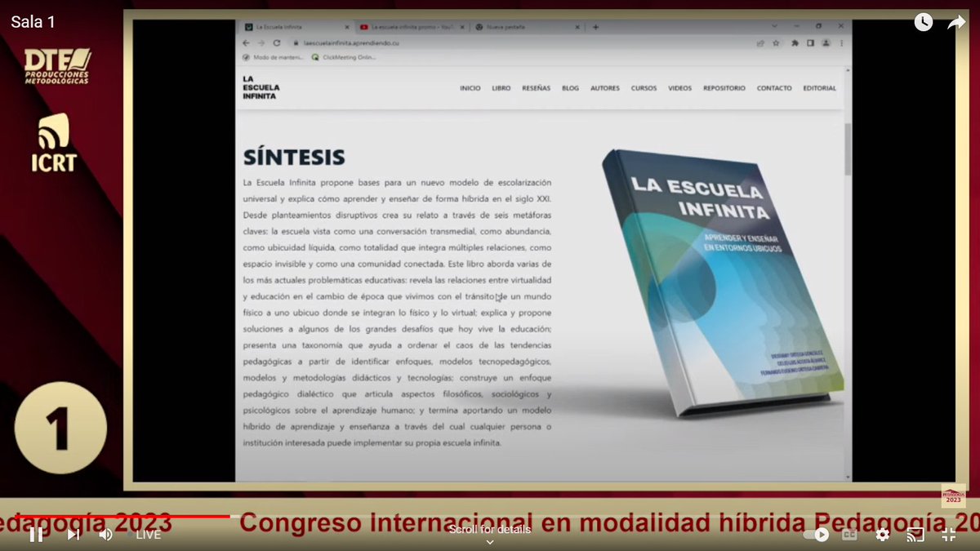Bookmark the page with the star
Viewport: 980px width, 551px height.
coord(776,42)
